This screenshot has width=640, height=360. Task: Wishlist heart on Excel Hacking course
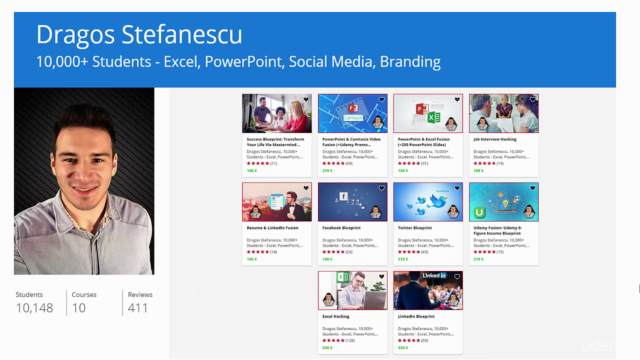[x=382, y=276]
